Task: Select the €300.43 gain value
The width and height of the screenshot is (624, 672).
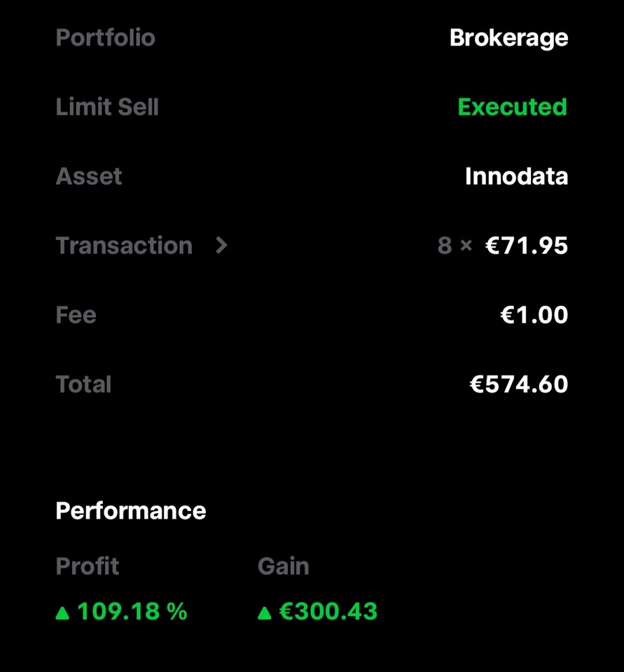Action: point(328,612)
